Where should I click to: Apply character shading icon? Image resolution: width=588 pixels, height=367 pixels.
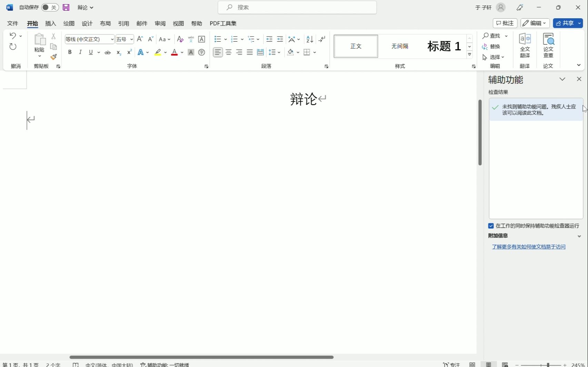click(x=191, y=52)
